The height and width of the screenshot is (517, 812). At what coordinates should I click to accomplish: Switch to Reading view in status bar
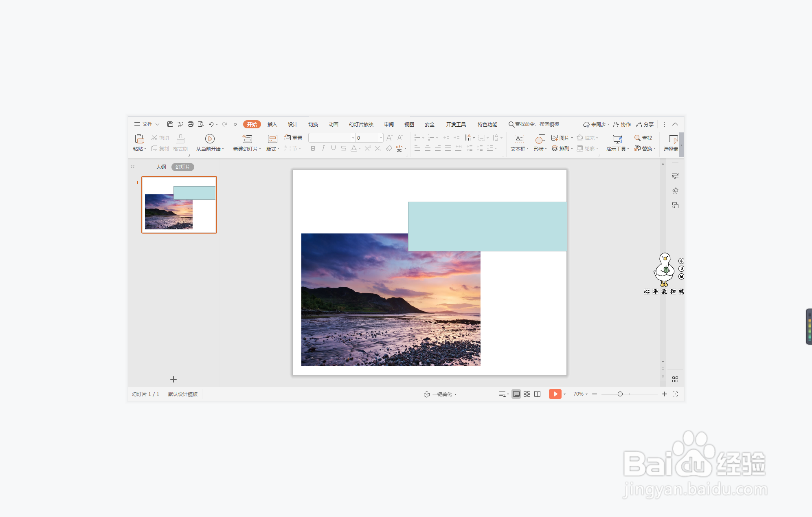coord(538,394)
